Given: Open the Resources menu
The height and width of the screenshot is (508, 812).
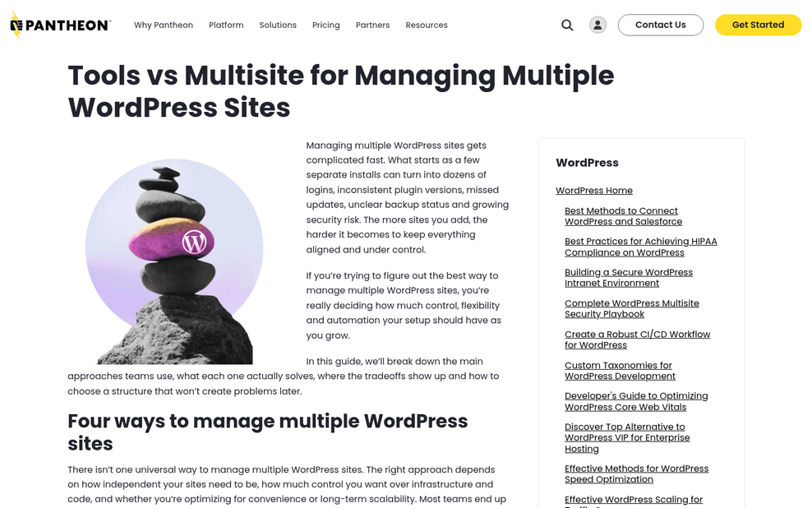Looking at the screenshot, I should point(427,25).
